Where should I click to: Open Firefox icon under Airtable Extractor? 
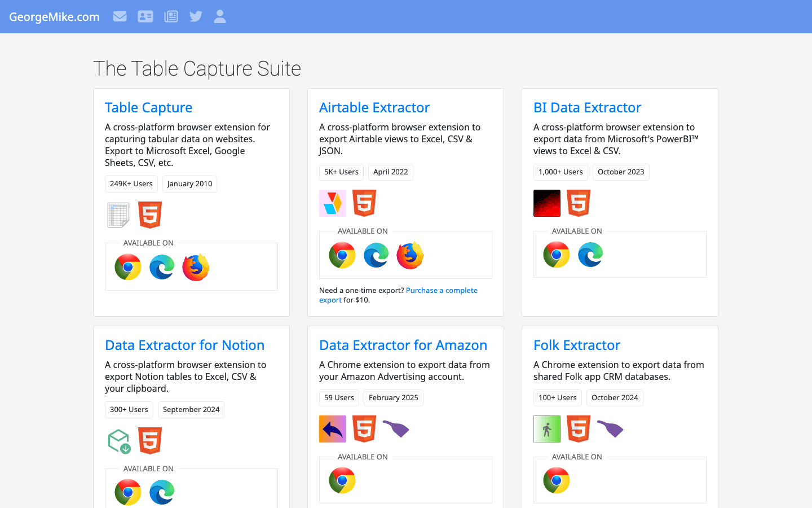point(410,255)
